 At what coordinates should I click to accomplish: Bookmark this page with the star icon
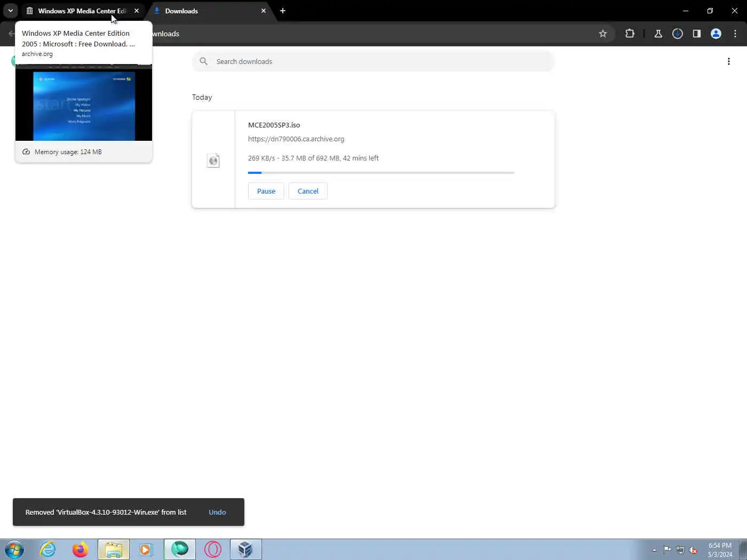tap(603, 34)
